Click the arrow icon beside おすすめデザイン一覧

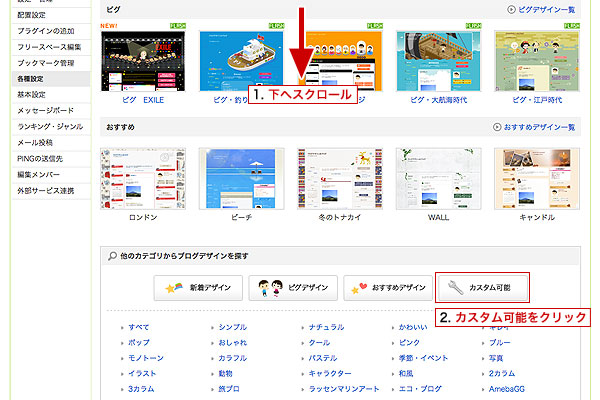(x=497, y=127)
